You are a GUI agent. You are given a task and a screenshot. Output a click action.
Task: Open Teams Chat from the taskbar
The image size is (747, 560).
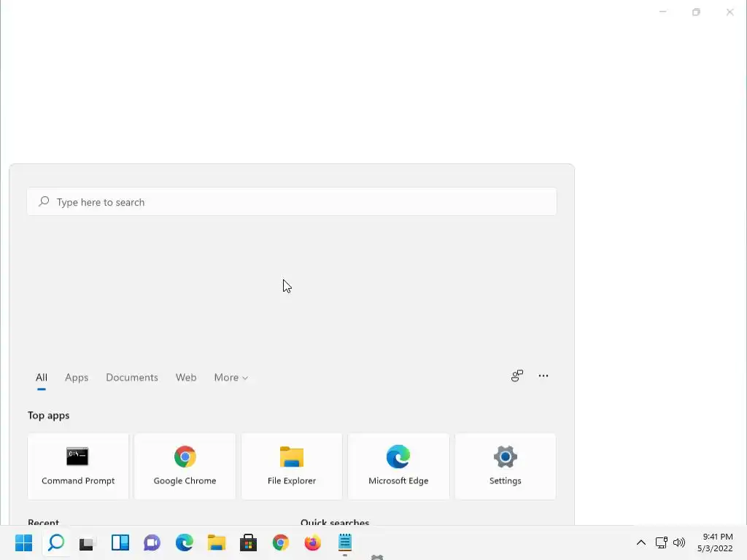pyautogui.click(x=152, y=542)
